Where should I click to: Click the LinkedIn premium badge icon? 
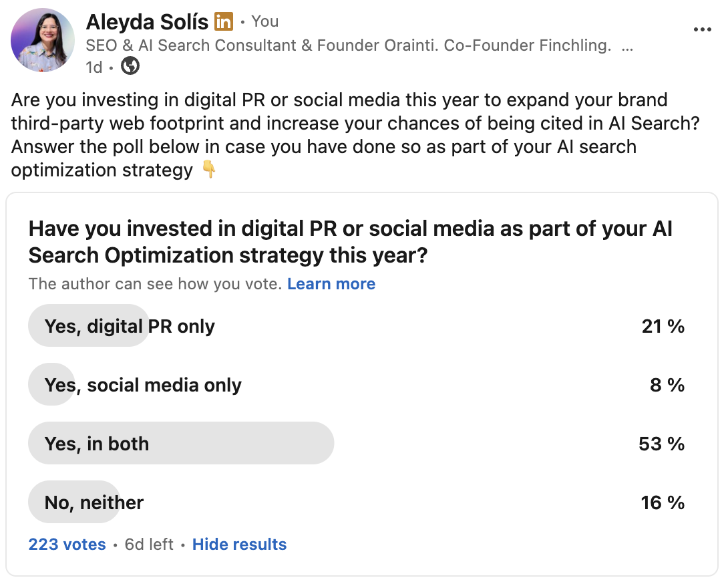pyautogui.click(x=223, y=22)
